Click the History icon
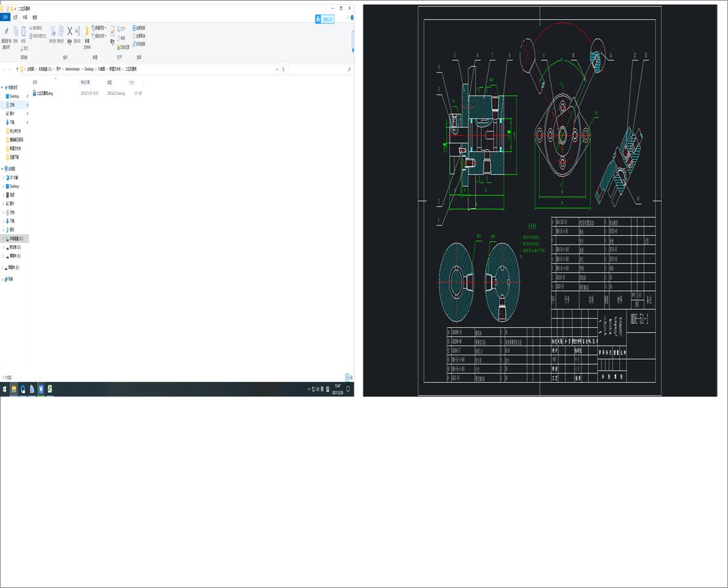 (x=119, y=47)
